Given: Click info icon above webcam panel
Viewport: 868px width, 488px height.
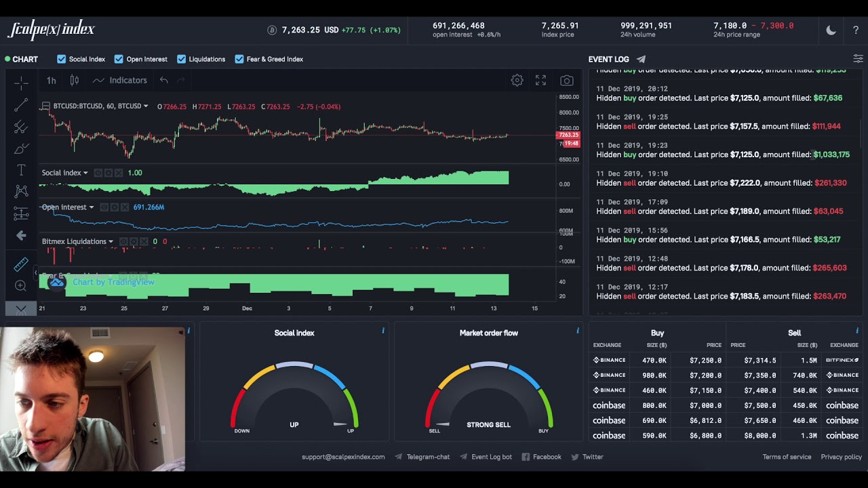Looking at the screenshot, I should coord(189,331).
